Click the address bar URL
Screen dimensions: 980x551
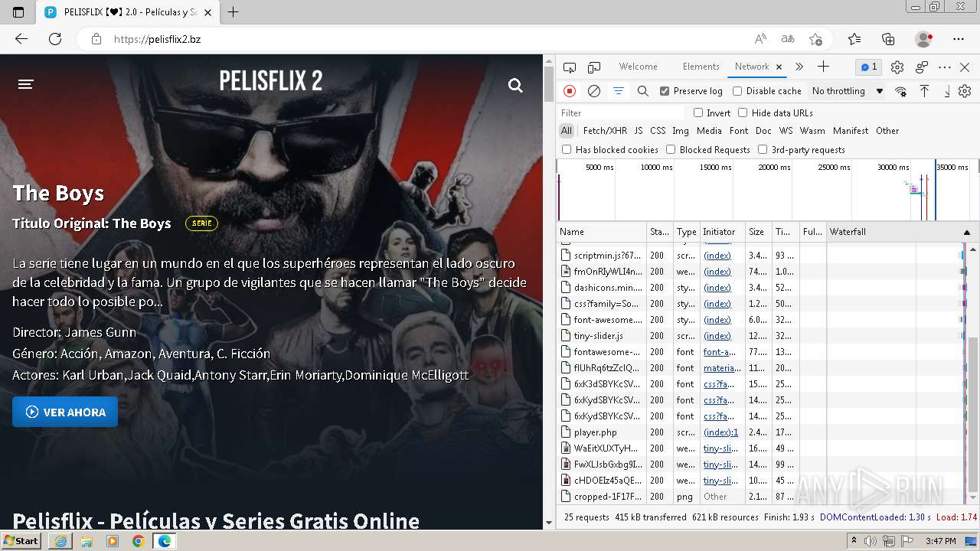158,39
